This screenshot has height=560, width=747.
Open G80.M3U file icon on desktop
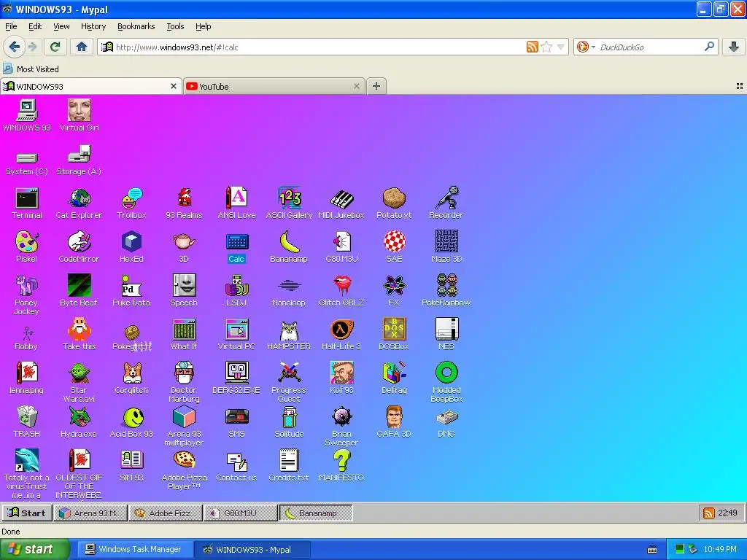pyautogui.click(x=341, y=246)
